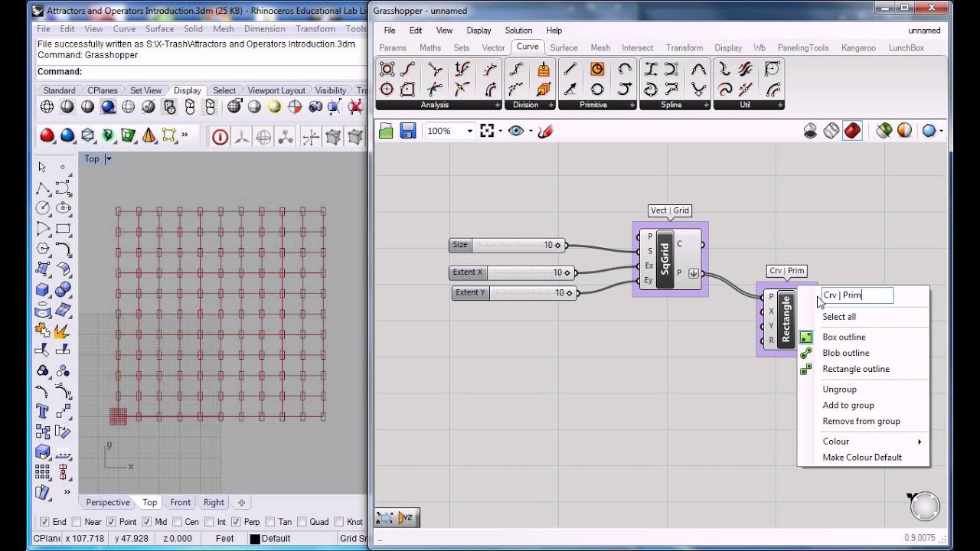Viewport: 980px width, 551px height.
Task: Click Rhino Explode tool in left toolbar
Action: (63, 331)
